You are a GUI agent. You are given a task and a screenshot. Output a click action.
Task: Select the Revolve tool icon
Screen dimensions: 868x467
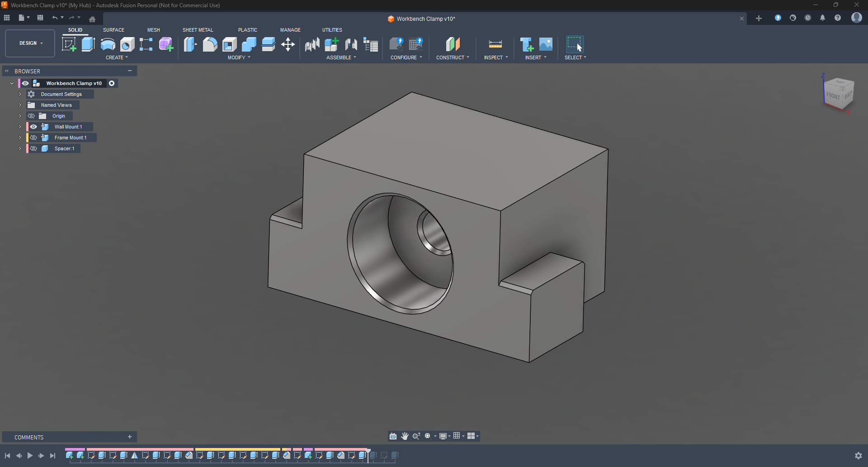[108, 44]
